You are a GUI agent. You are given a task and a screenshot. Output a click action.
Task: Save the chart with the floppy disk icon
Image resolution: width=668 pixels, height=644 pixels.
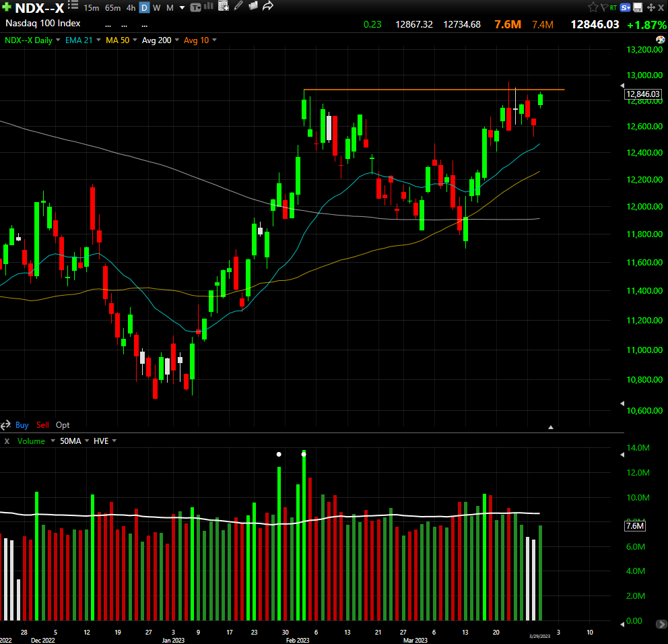tap(638, 7)
